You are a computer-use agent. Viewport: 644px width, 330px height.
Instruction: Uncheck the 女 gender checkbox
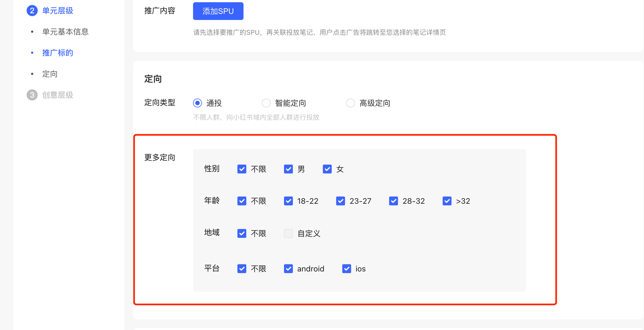pos(327,169)
